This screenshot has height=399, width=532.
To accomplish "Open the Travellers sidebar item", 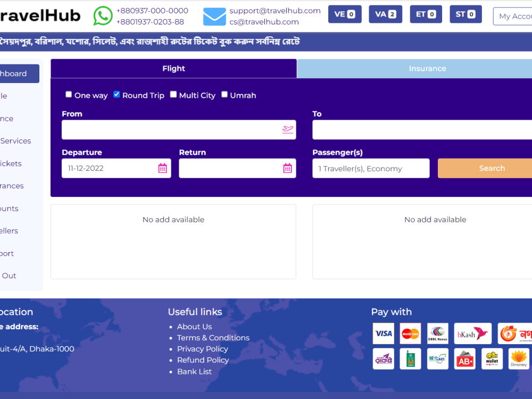I will point(9,231).
